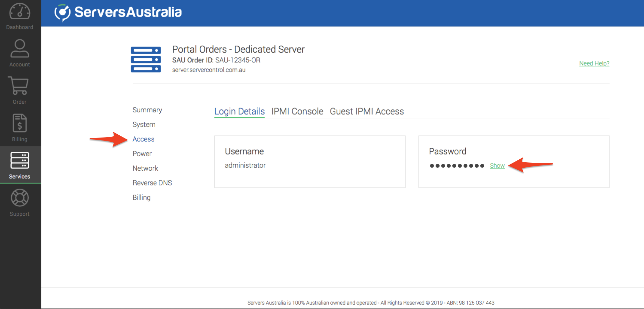This screenshot has height=309, width=644.
Task: Select Access in the side menu
Action: tap(143, 139)
